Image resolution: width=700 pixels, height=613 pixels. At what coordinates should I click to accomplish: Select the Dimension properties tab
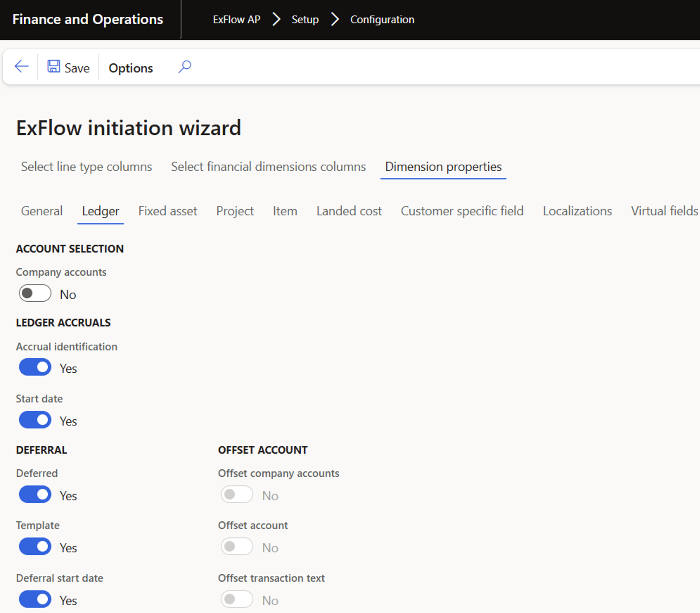pos(443,167)
